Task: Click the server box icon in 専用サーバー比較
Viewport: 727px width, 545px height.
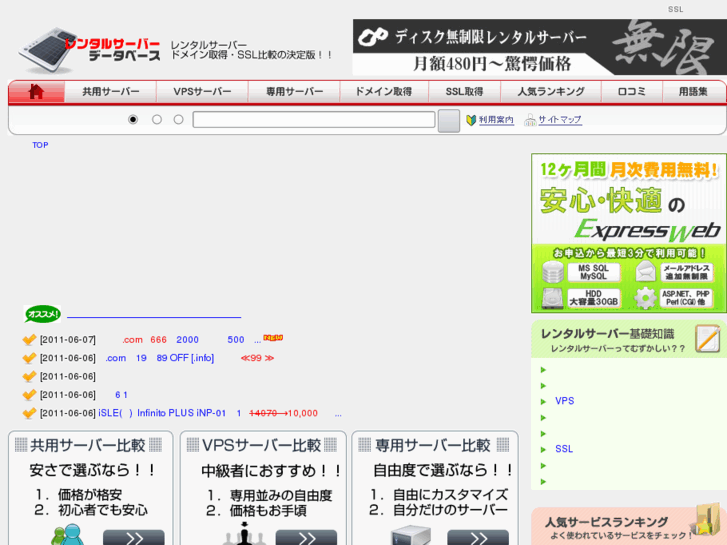Action: pyautogui.click(x=411, y=536)
